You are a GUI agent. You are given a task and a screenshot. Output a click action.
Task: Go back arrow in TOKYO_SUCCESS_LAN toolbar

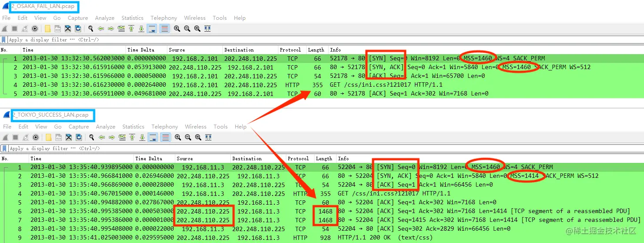[102, 137]
